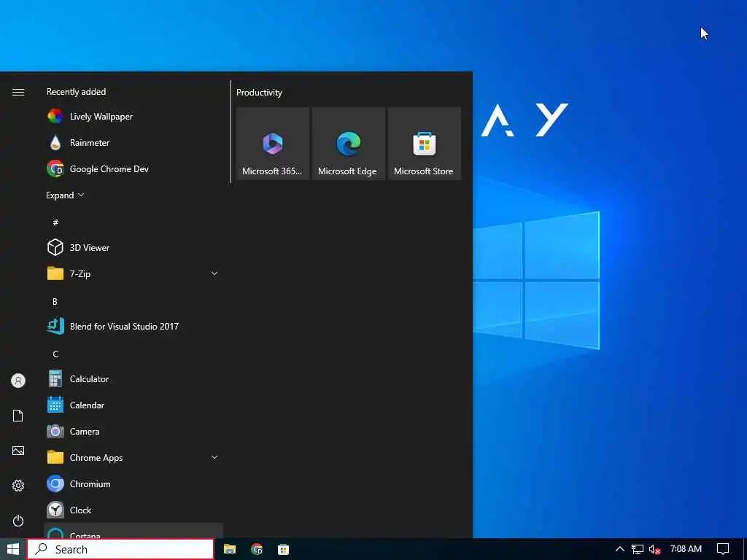The width and height of the screenshot is (747, 560).
Task: Open the Microsoft Store tile
Action: click(425, 144)
